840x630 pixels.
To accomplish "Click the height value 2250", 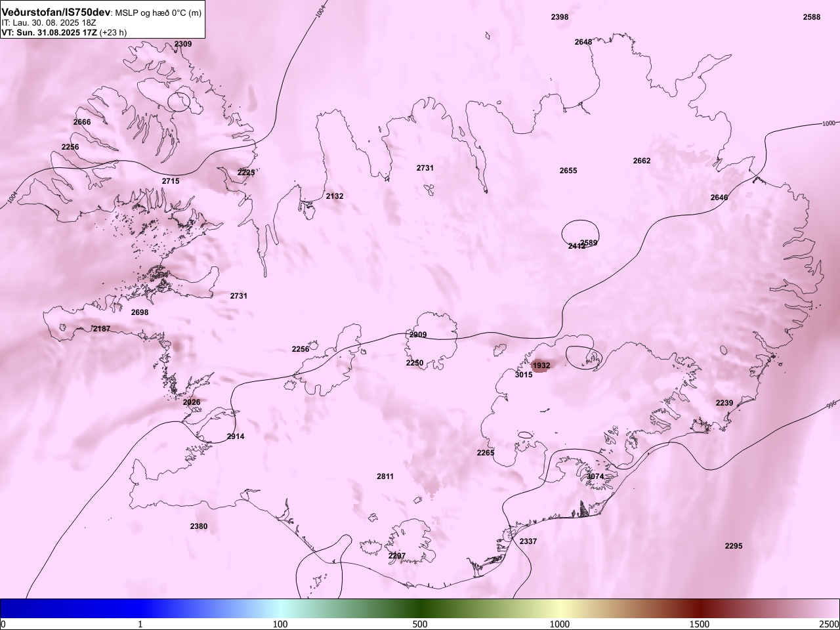I will (415, 363).
